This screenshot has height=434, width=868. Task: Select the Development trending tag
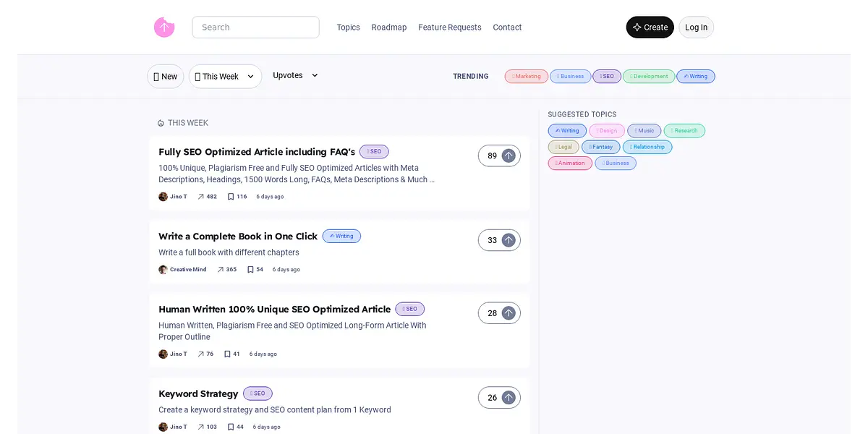coord(648,77)
